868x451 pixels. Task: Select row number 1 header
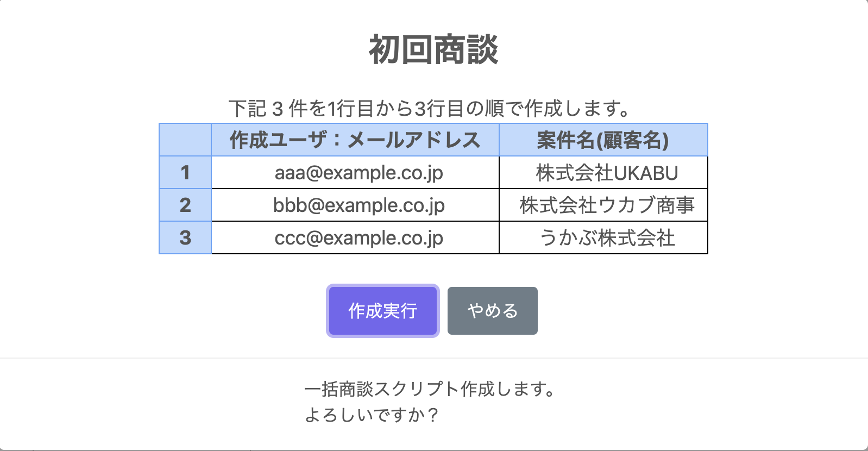pyautogui.click(x=185, y=173)
